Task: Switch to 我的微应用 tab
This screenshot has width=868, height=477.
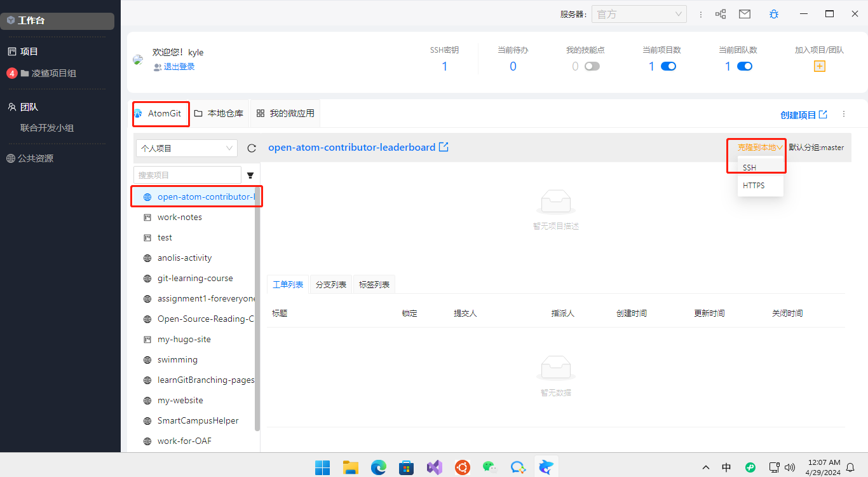Action: point(285,113)
